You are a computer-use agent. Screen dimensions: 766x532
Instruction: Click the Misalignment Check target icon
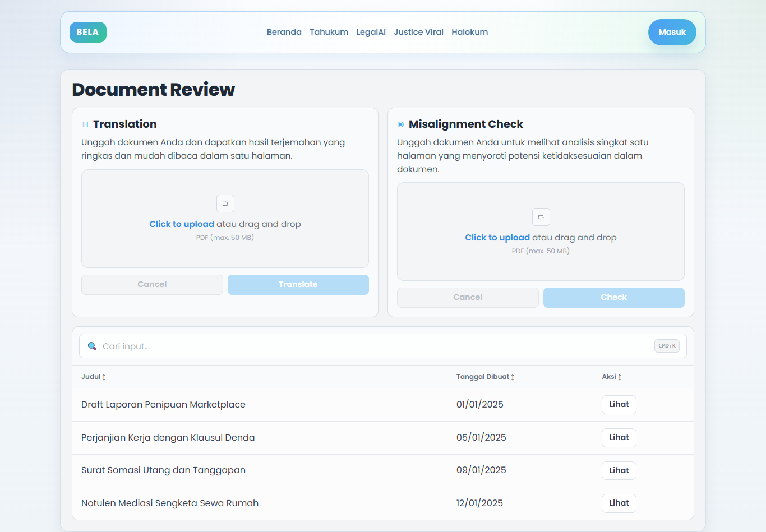pos(400,124)
